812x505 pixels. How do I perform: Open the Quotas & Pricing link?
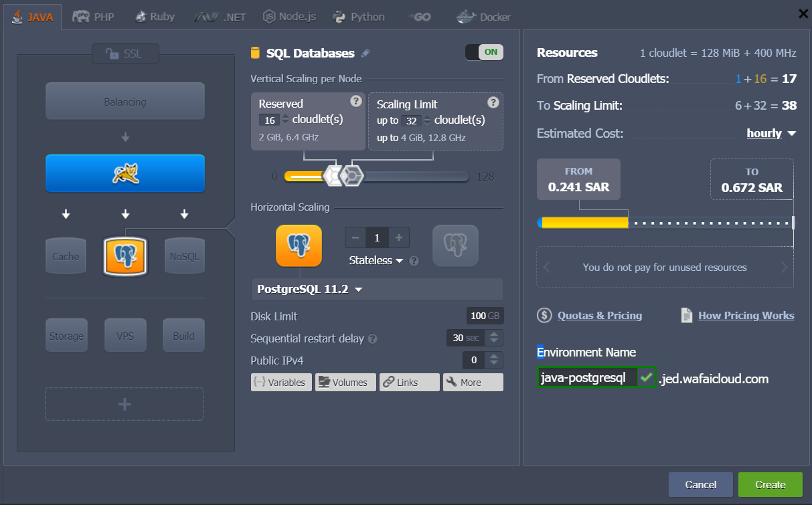pos(590,316)
